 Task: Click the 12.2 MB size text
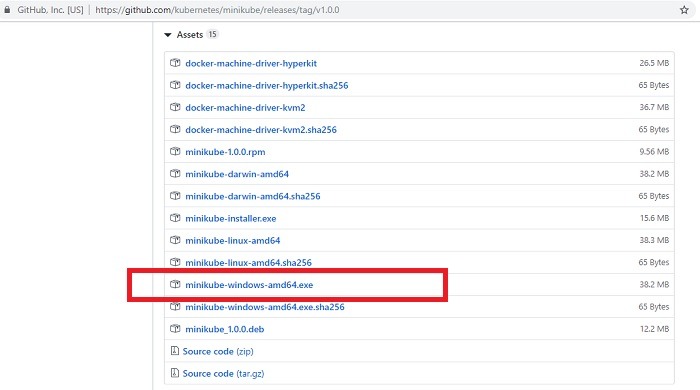pos(654,329)
